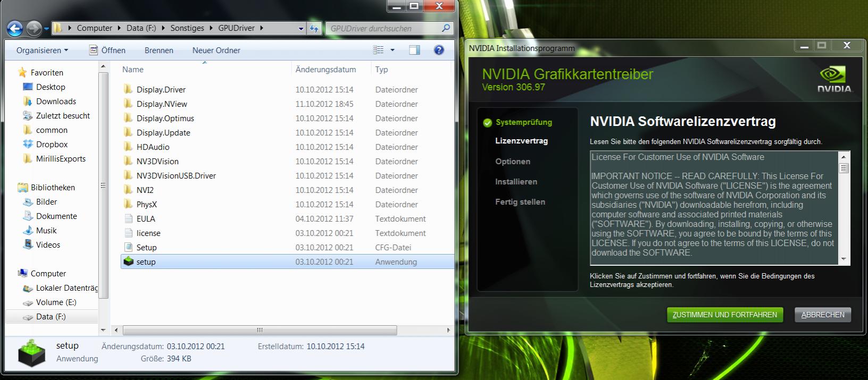This screenshot has height=380, width=868.
Task: Click Brennen in Explorer toolbar
Action: pyautogui.click(x=158, y=50)
